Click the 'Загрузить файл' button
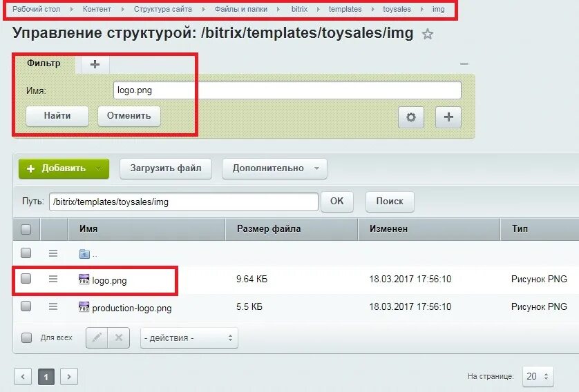The height and width of the screenshot is (392, 579). (x=166, y=168)
